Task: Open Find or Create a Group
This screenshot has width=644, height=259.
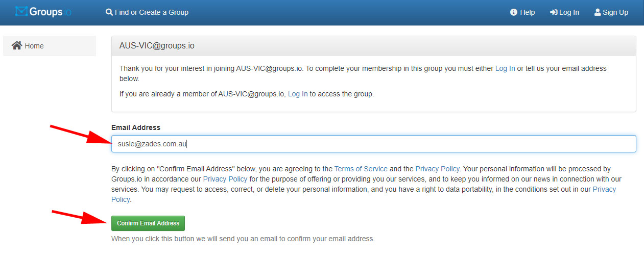Action: point(152,12)
